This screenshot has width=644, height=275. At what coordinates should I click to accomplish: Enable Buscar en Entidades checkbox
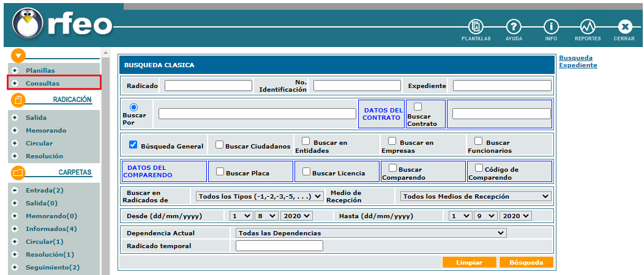(x=306, y=141)
